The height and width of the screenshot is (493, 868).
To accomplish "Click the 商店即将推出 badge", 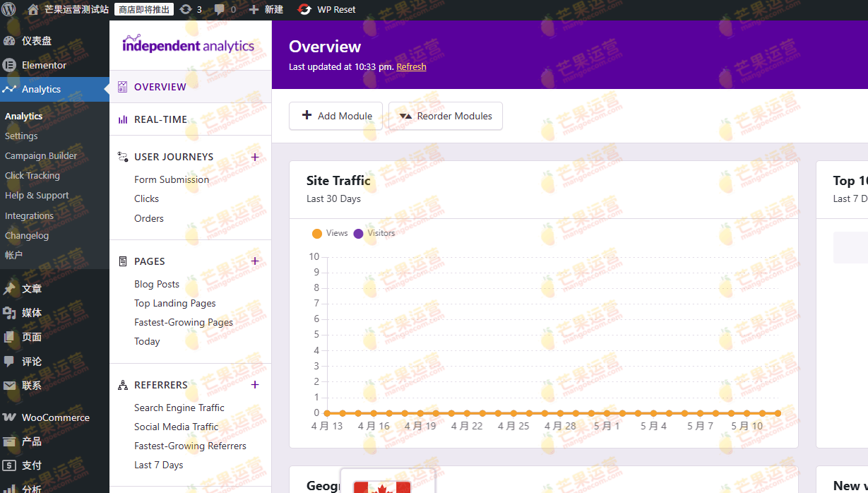I will pos(144,9).
